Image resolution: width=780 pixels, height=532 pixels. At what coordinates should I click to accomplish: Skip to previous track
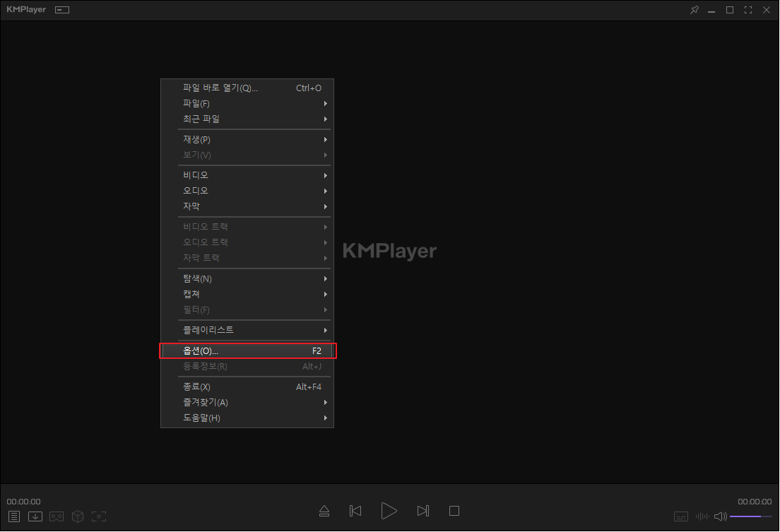(355, 511)
